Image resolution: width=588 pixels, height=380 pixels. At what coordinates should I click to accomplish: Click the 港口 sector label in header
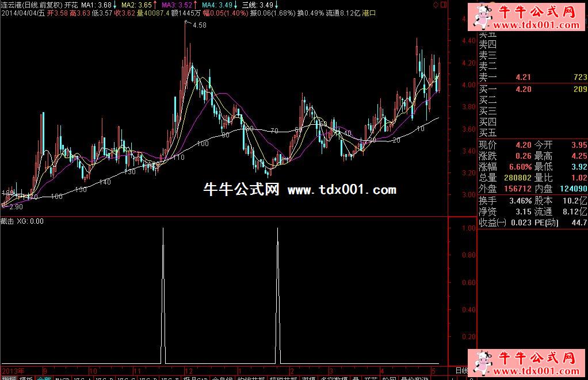click(x=369, y=12)
